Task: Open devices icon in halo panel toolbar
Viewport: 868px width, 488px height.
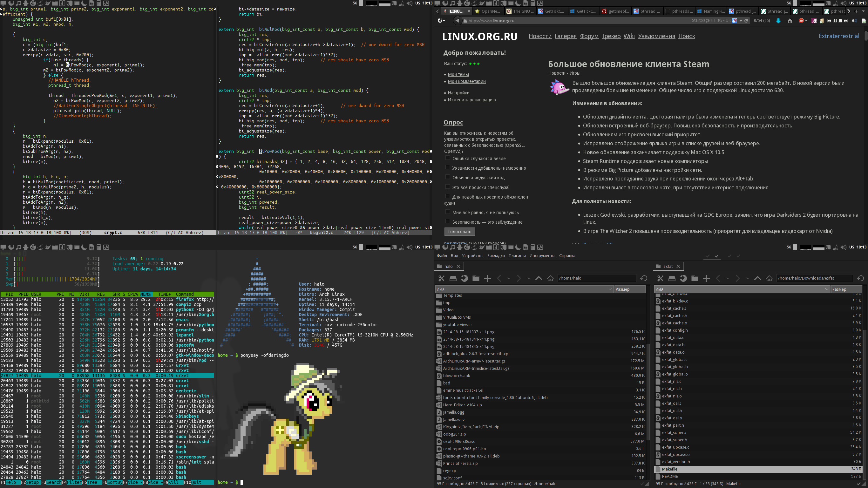Action: pyautogui.click(x=453, y=278)
